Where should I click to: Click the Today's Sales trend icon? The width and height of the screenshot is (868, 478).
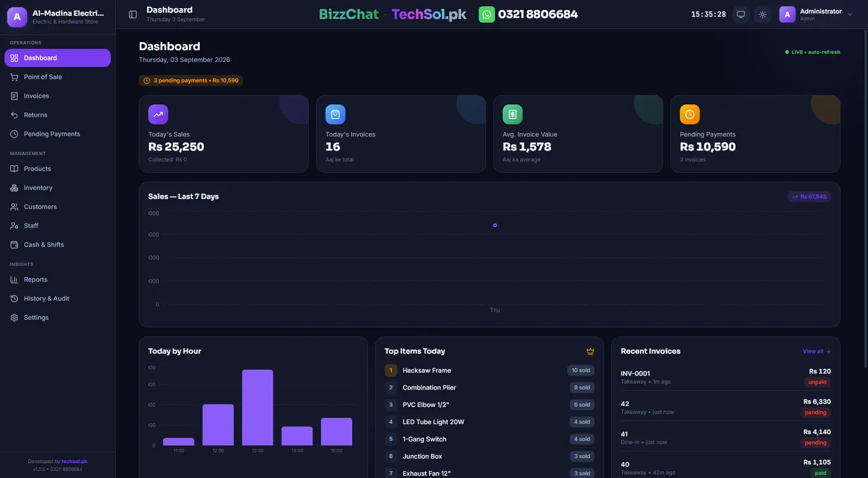coord(158,114)
